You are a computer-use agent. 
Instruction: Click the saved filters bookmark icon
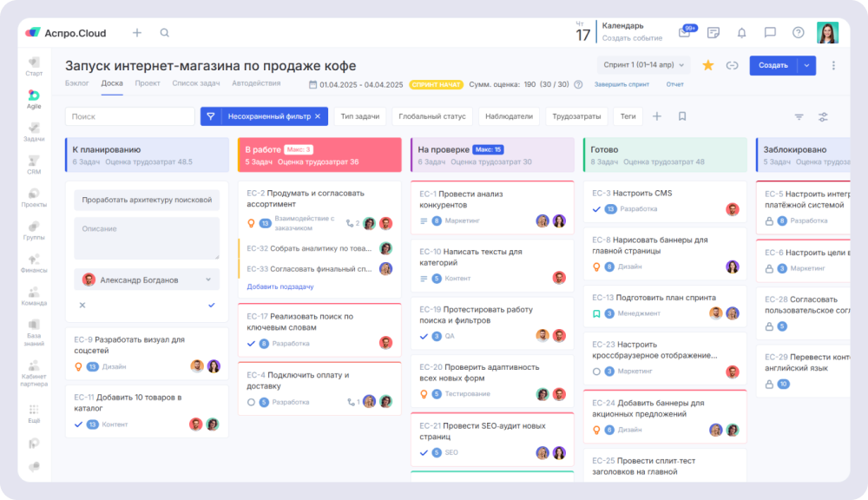[682, 116]
